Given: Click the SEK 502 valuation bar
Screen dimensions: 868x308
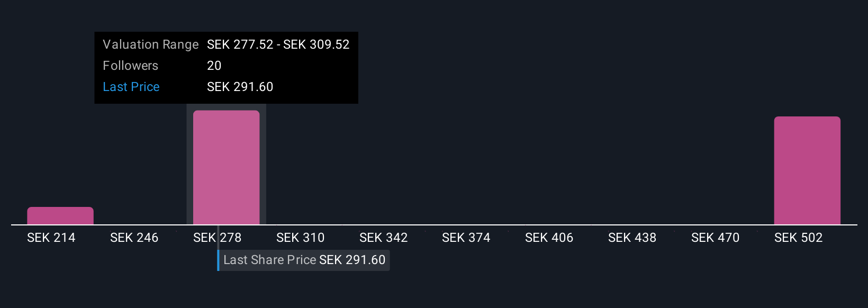Looking at the screenshot, I should tap(807, 170).
